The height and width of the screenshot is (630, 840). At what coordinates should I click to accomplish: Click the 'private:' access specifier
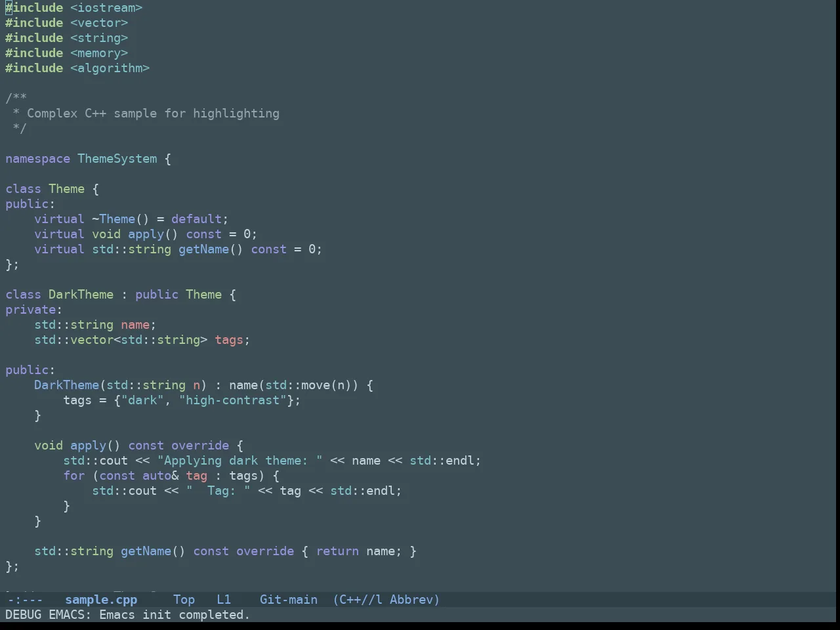pos(33,310)
